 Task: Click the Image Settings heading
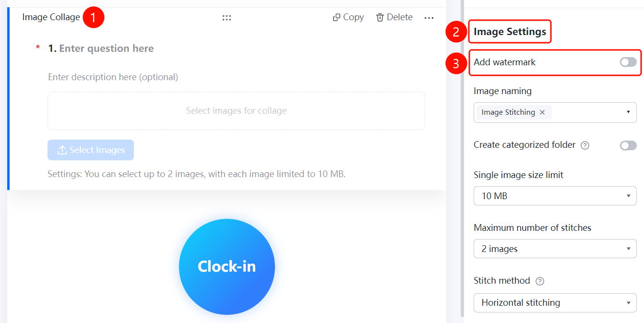tap(510, 32)
